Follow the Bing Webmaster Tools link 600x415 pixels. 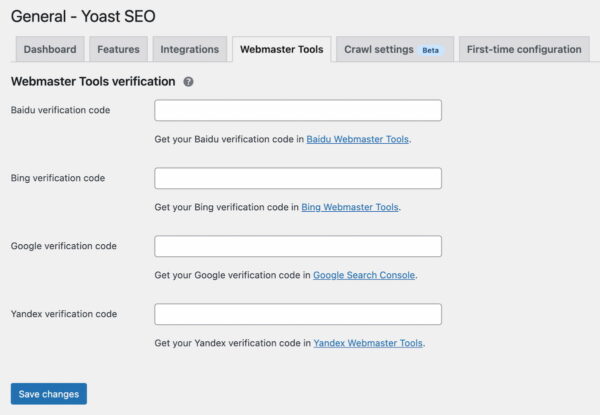click(350, 207)
